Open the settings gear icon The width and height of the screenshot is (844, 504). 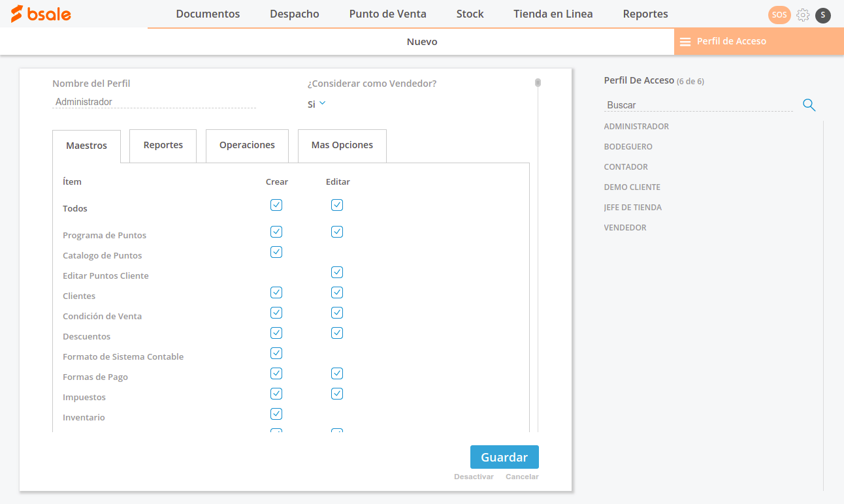(x=803, y=15)
